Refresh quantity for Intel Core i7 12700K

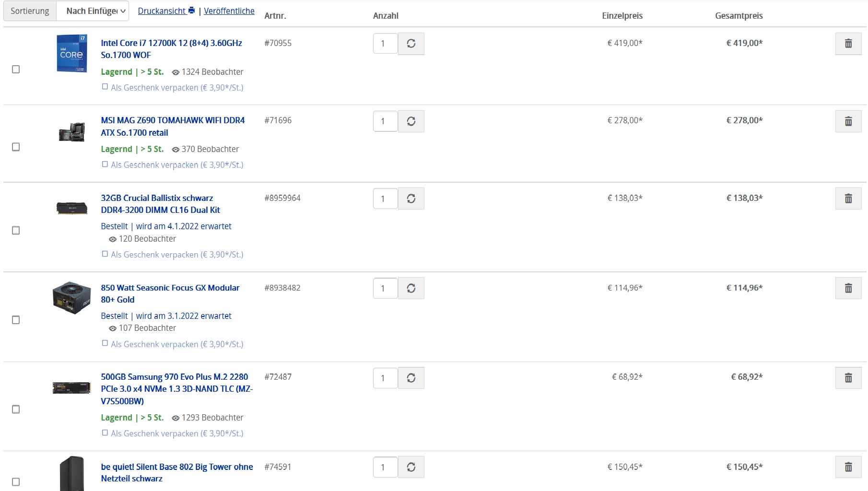point(411,44)
